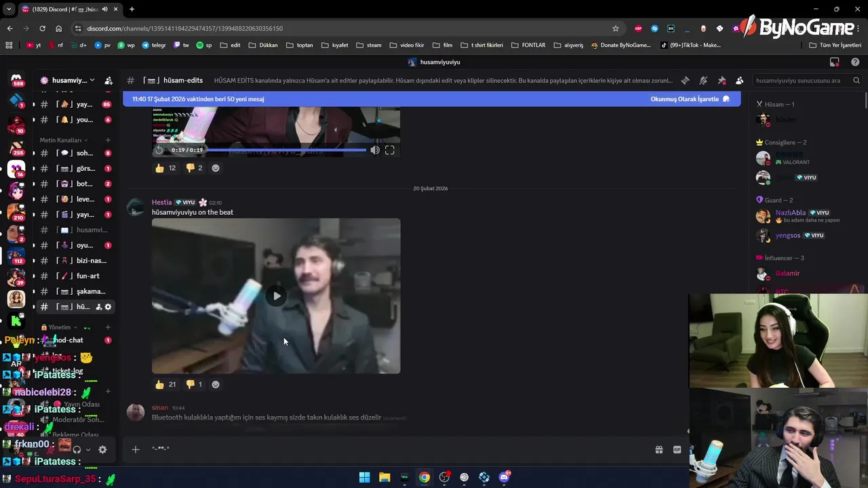Open soh... channel with 8 mentions

(x=75, y=153)
